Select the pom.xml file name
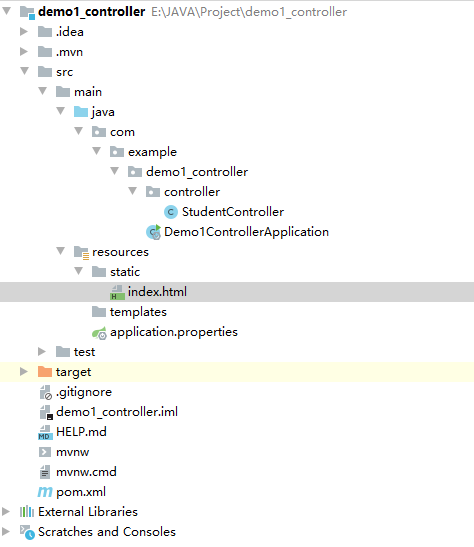The width and height of the screenshot is (474, 547). coord(81,492)
